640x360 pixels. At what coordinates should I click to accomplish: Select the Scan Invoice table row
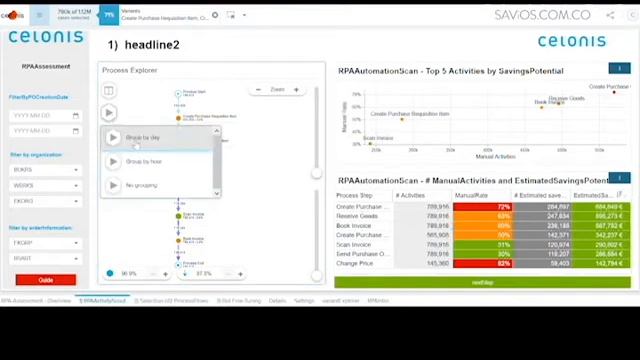pos(482,245)
